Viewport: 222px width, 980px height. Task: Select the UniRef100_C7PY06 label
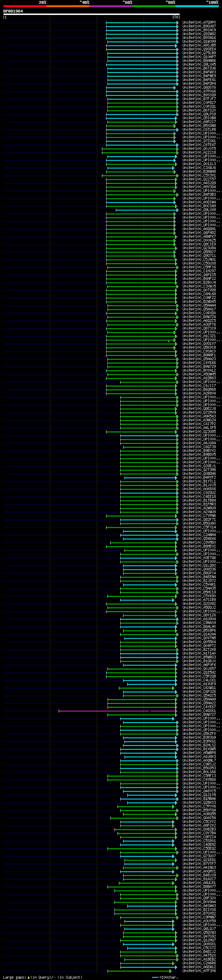coord(199,806)
